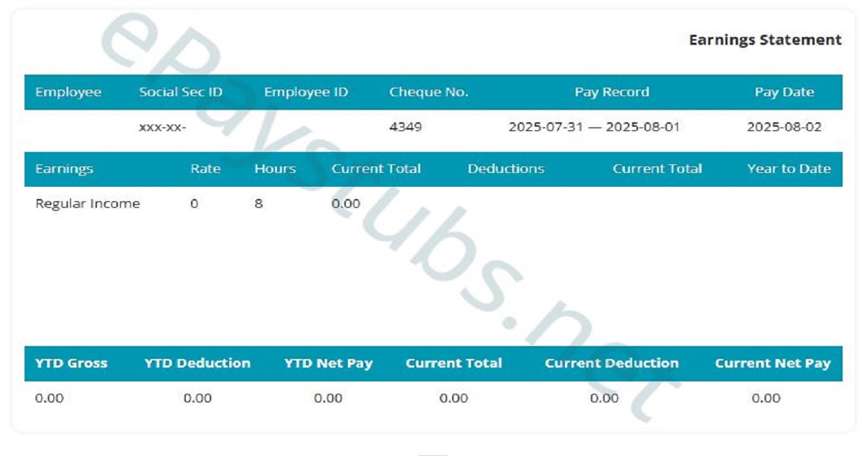Screen dimensions: 868x456
Task: Click cheque number 4349
Action: [x=405, y=127]
